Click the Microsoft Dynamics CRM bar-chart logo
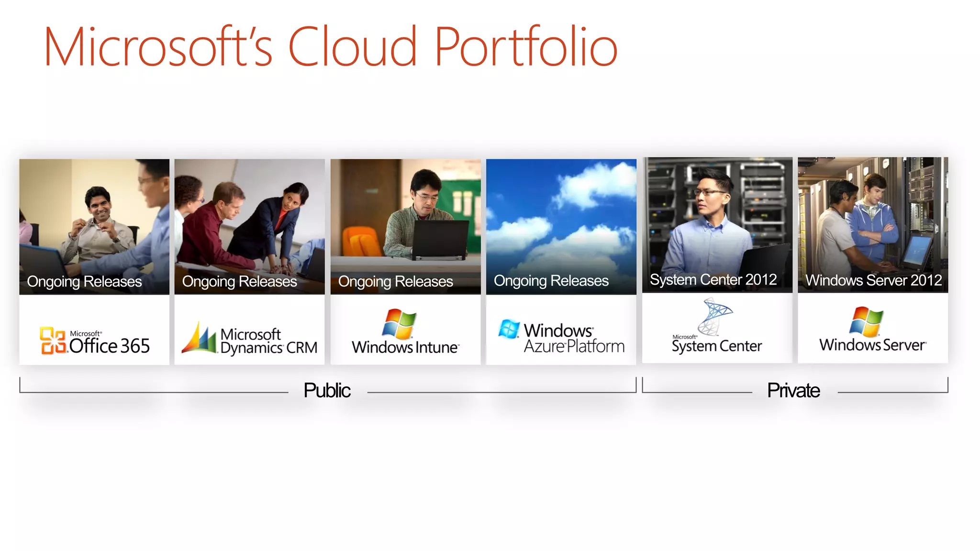Screen dimensions: 980x551 200,338
